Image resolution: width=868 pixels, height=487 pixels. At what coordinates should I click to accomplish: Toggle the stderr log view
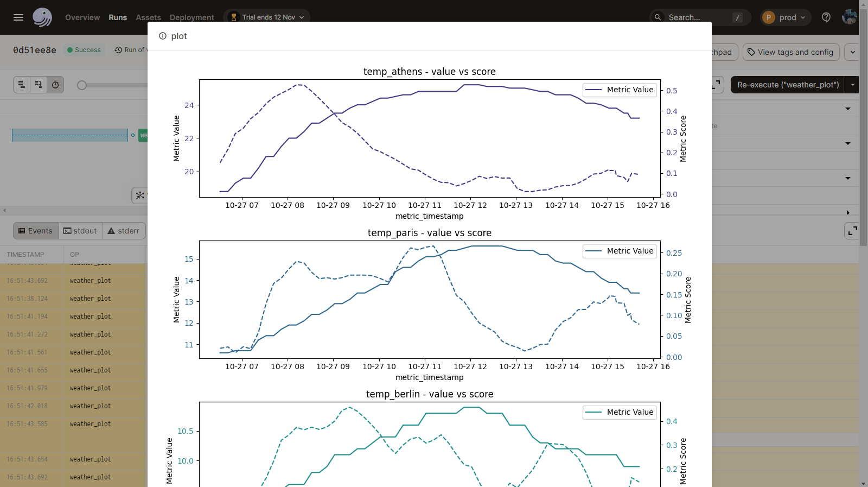pyautogui.click(x=124, y=231)
